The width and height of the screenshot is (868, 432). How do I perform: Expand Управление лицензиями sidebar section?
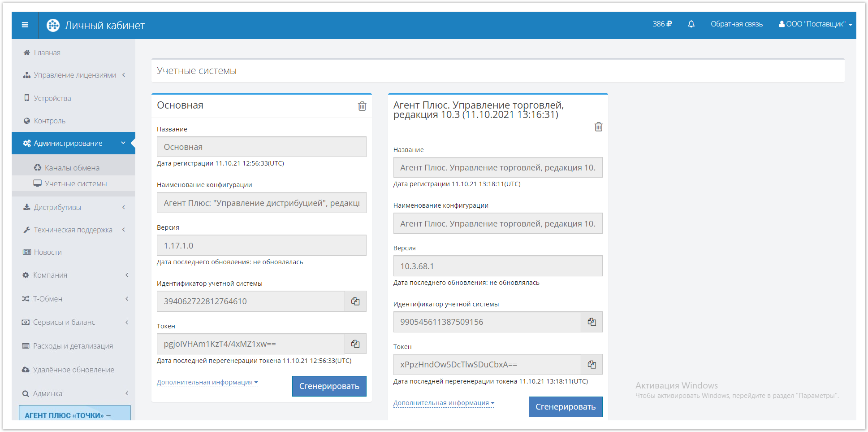click(74, 75)
